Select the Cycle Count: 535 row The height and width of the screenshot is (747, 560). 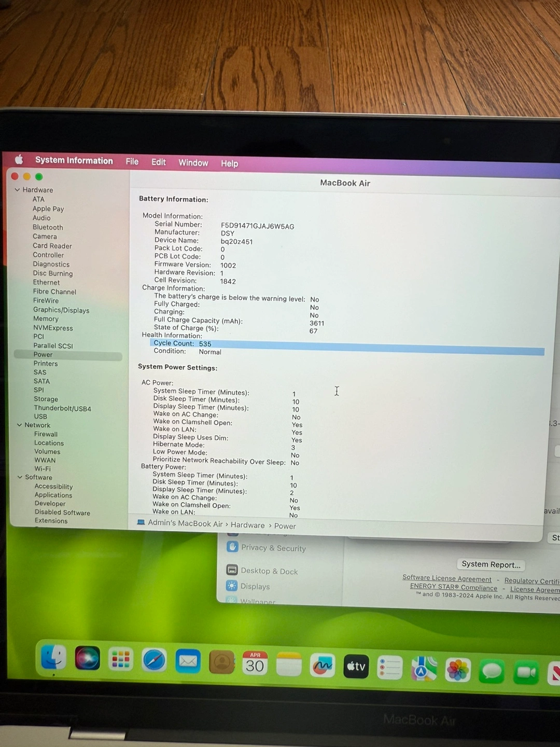pyautogui.click(x=347, y=347)
